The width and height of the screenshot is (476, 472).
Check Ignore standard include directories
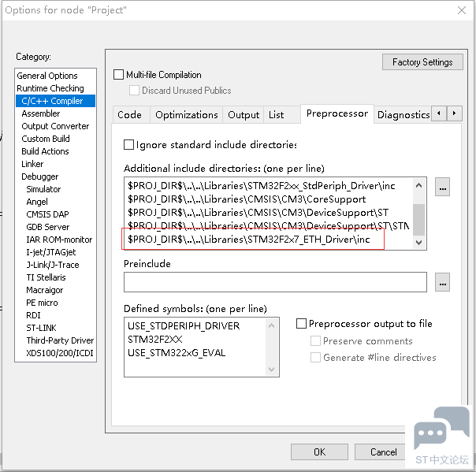tap(128, 144)
